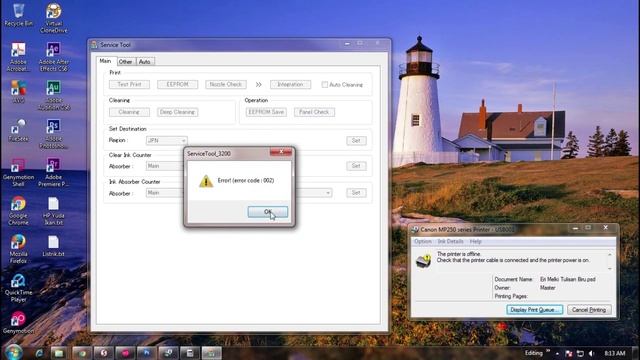Screen dimensions: 640x360
Task: Select Adobe Premiere Pro desktop shortcut
Action: tap(53, 172)
